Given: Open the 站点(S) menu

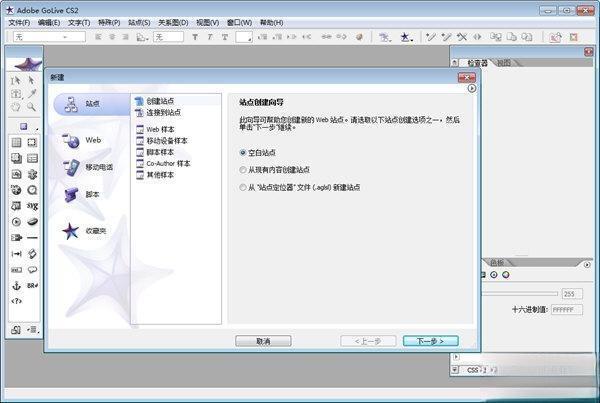Looking at the screenshot, I should pos(139,23).
